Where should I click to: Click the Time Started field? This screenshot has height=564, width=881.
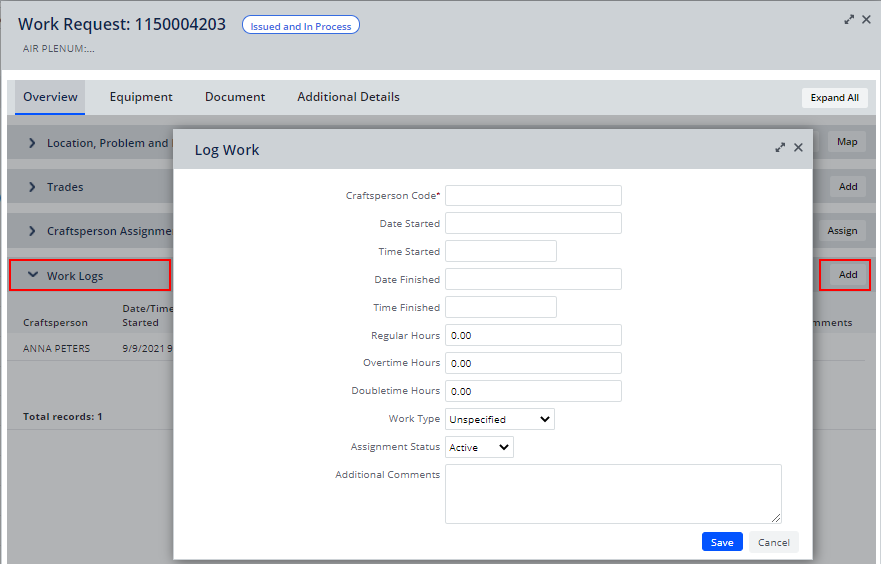(x=501, y=251)
